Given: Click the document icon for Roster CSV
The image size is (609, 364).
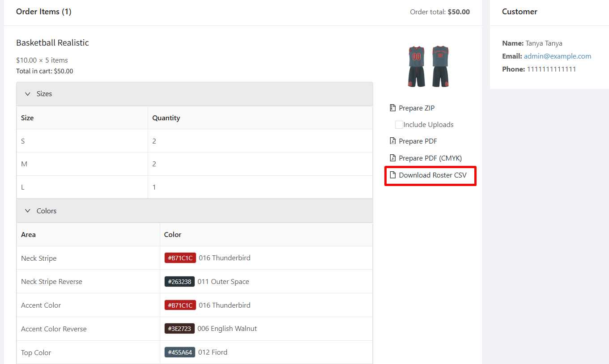Looking at the screenshot, I should tap(393, 175).
